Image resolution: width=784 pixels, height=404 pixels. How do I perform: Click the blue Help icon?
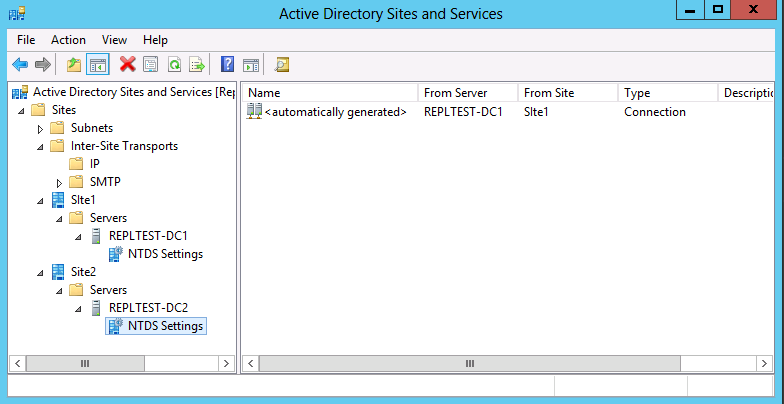[228, 64]
